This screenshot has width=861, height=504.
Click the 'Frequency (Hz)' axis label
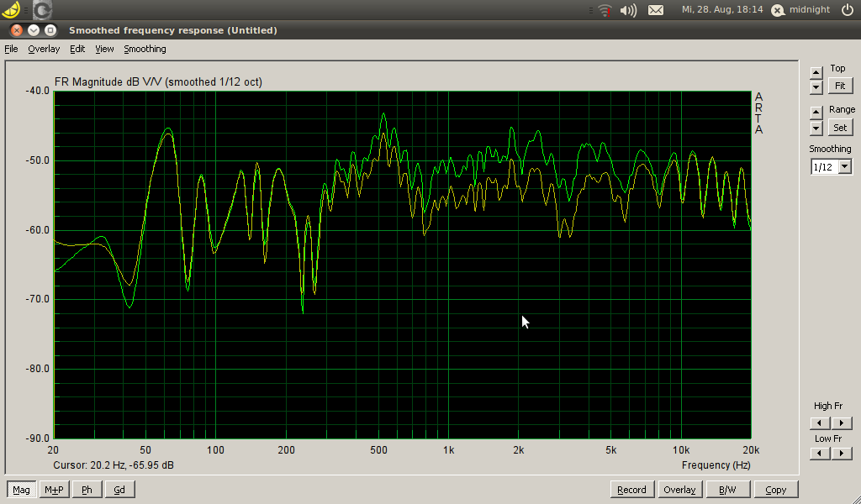pos(716,465)
